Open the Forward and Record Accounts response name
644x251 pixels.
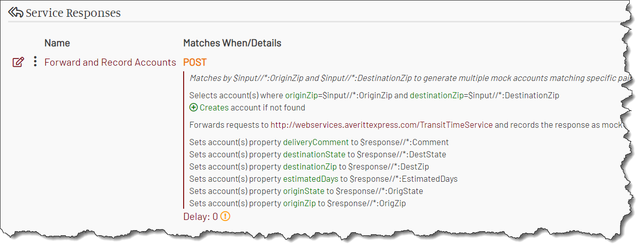pyautogui.click(x=110, y=62)
